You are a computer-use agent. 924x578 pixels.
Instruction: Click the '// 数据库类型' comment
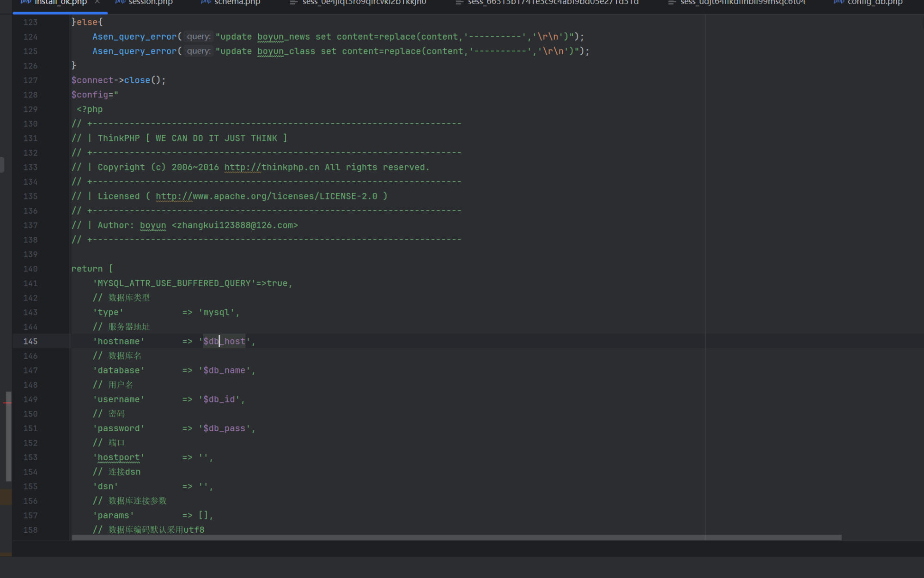coord(121,298)
